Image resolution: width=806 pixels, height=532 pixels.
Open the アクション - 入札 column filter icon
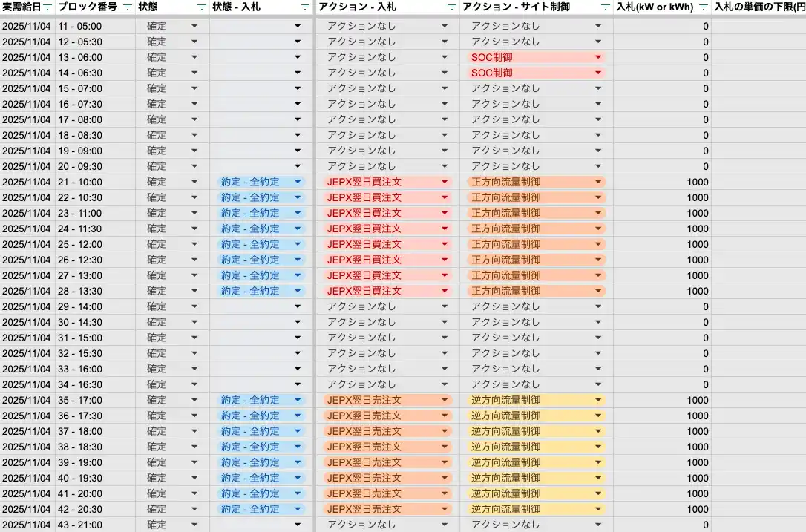coord(451,7)
